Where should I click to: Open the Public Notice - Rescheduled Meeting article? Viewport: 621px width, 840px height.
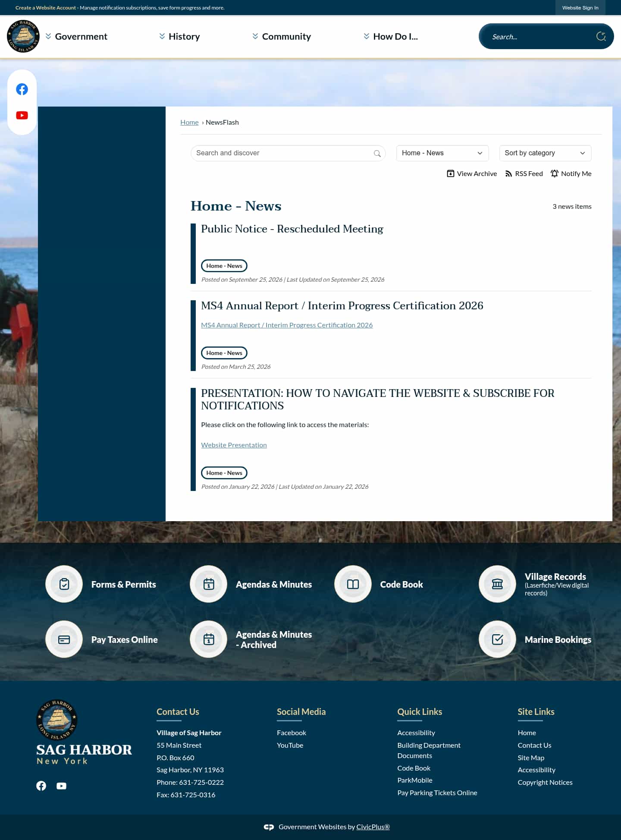[292, 229]
